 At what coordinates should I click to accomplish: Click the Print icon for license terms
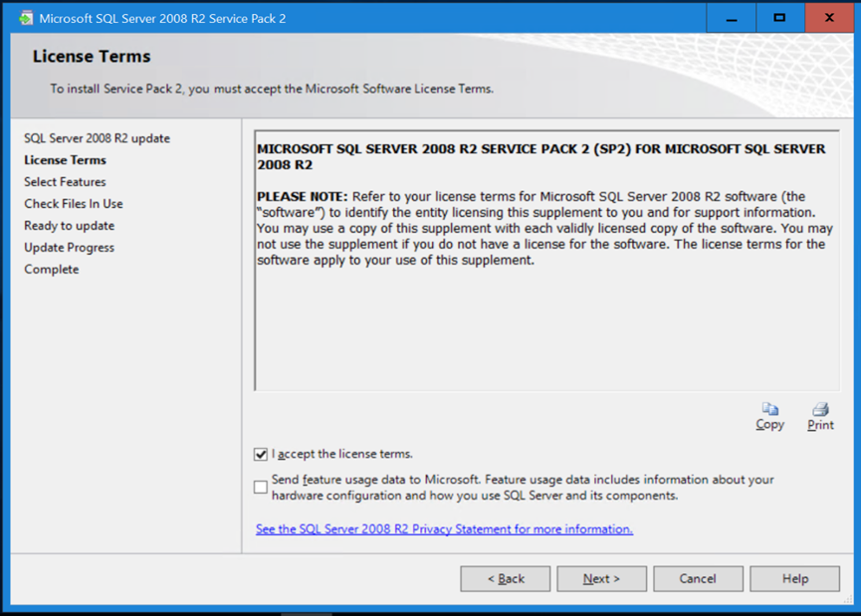[820, 417]
